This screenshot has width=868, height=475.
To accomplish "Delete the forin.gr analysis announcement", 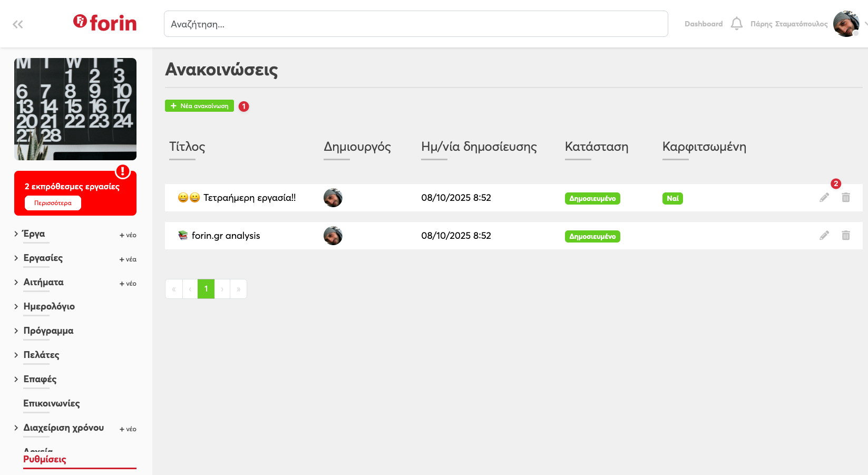I will tap(845, 236).
